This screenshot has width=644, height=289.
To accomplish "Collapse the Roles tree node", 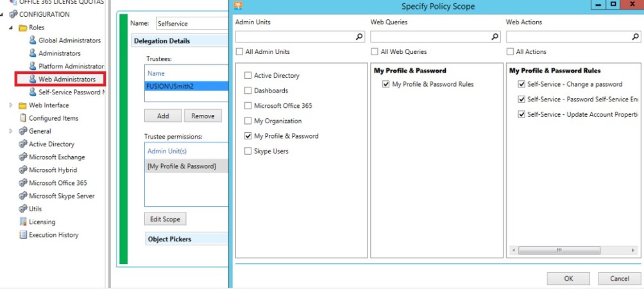I will click(11, 28).
